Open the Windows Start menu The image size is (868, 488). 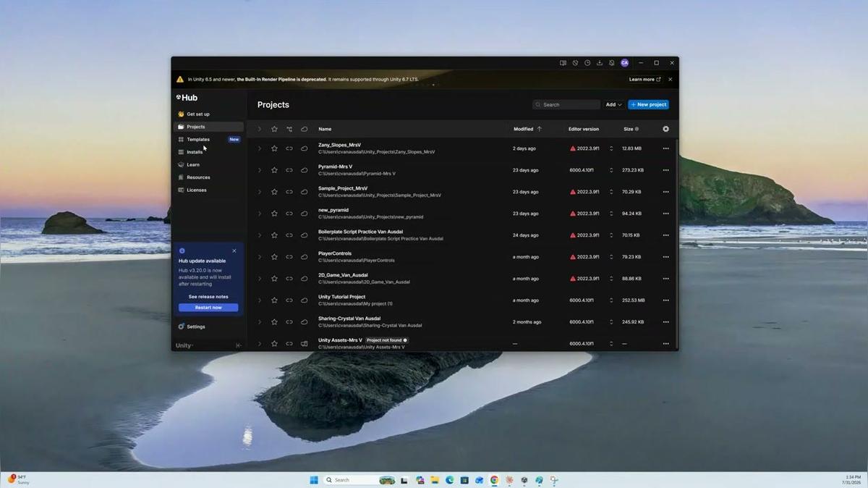314,480
